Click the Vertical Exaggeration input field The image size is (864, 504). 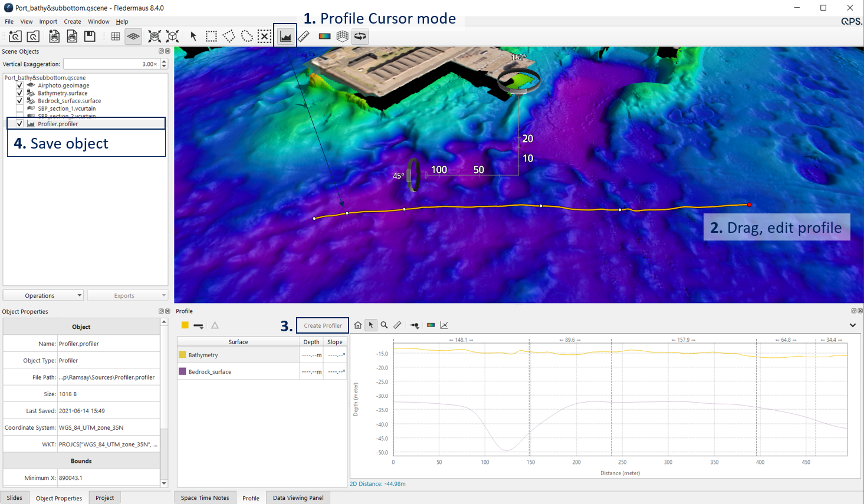click(x=111, y=64)
